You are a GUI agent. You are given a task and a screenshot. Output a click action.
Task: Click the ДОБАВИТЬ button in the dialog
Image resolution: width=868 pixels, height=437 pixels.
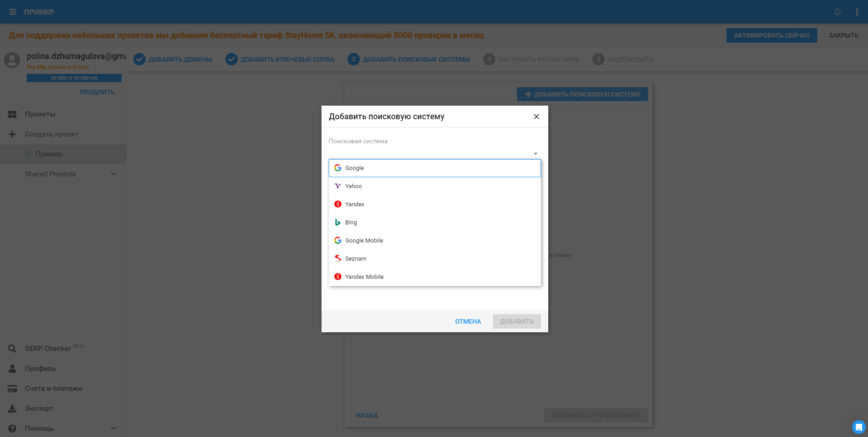[x=517, y=321]
